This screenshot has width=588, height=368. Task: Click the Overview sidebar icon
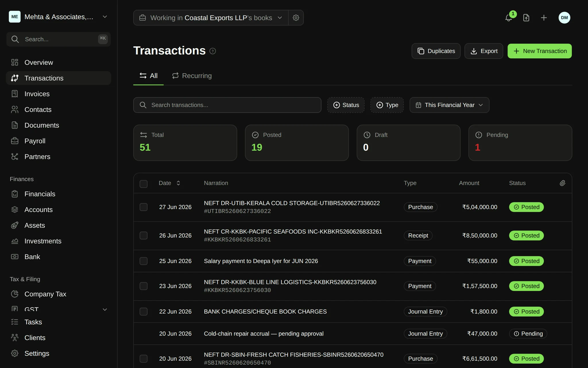pos(15,62)
